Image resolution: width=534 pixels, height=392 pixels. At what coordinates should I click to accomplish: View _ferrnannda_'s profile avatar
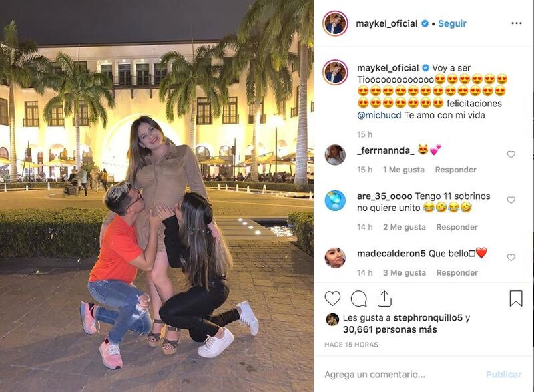coord(335,155)
